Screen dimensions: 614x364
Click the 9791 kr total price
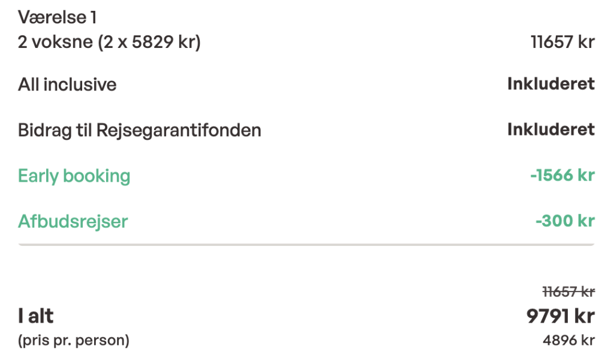pos(561,316)
